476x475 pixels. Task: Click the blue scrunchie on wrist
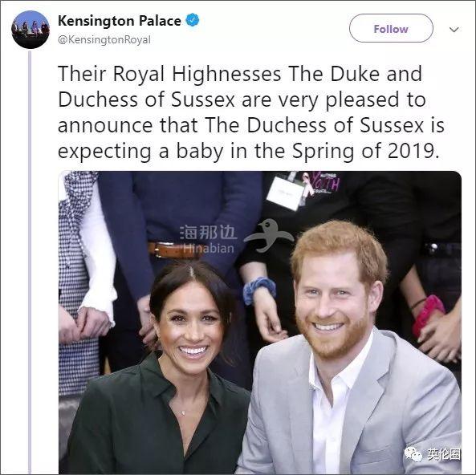pos(259,290)
